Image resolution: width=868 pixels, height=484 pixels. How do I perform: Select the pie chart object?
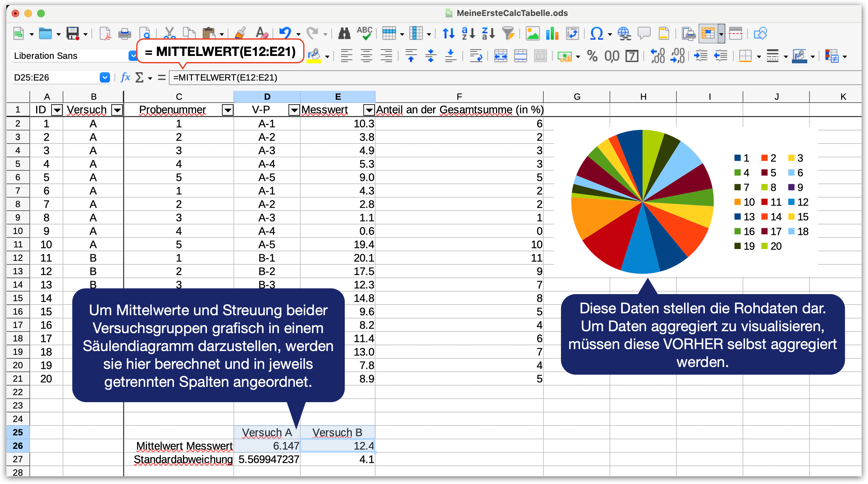pos(642,201)
